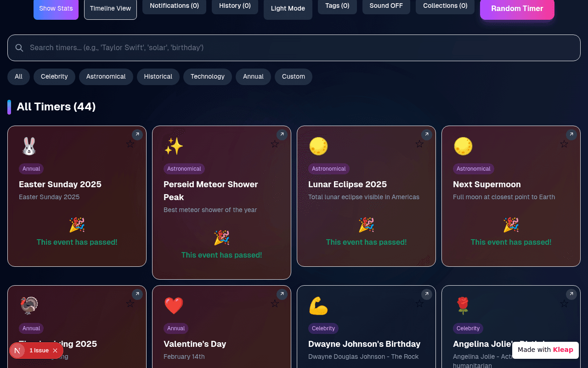Click Next Supermoon title text
Viewport: 588px width, 368px height.
click(487, 184)
